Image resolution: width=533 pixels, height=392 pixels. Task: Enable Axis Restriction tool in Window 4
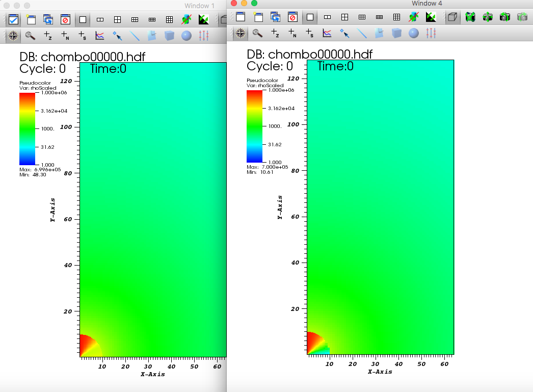click(431, 33)
